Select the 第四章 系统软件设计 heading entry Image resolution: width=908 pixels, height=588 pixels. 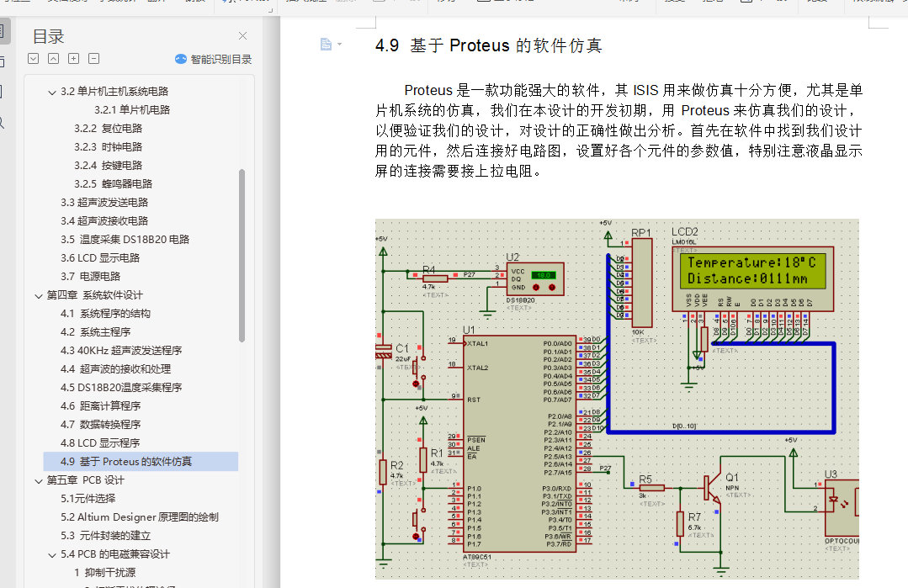pyautogui.click(x=94, y=295)
